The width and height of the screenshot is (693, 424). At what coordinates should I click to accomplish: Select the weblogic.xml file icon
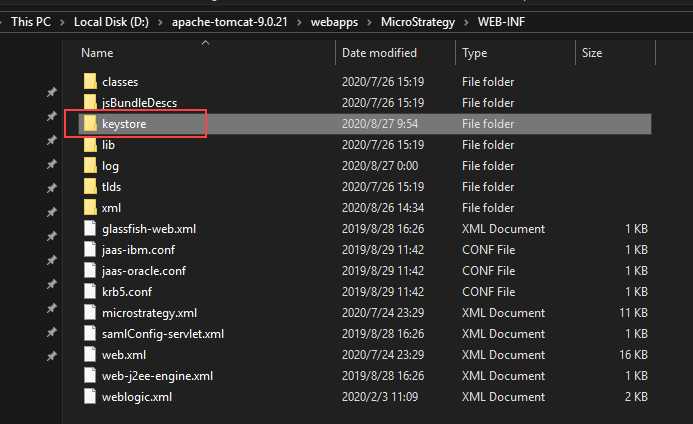(x=89, y=396)
